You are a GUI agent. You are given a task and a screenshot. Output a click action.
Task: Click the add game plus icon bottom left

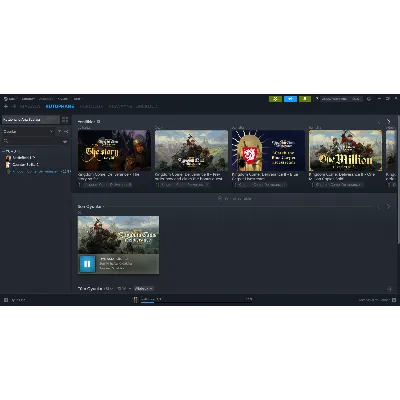[x=6, y=300]
